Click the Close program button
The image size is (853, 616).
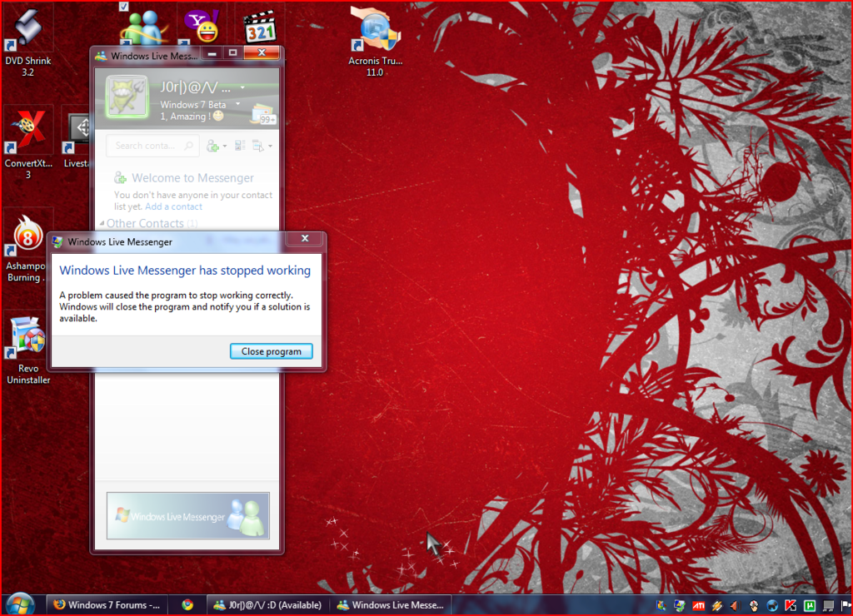pos(271,351)
